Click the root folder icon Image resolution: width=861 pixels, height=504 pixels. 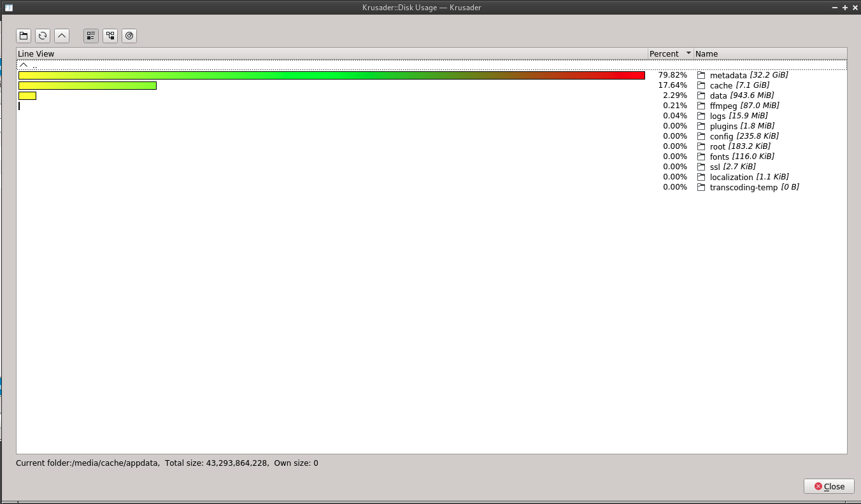pyautogui.click(x=701, y=146)
